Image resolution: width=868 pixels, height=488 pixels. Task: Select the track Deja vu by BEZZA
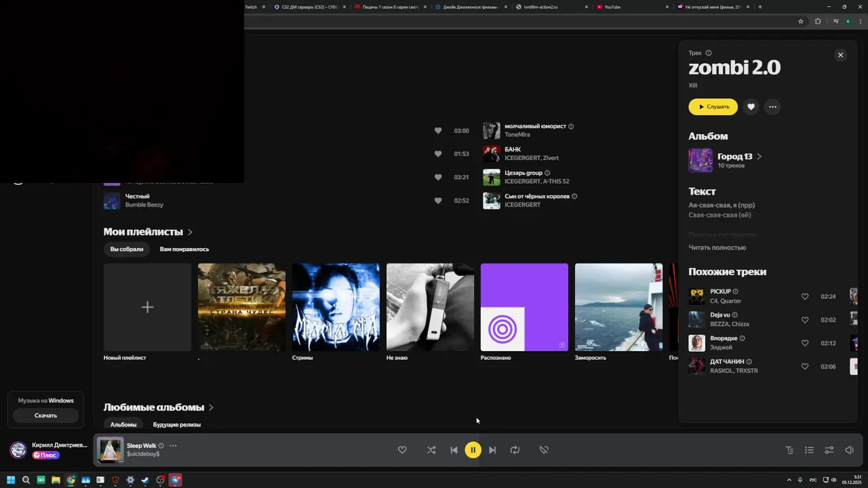pyautogui.click(x=719, y=315)
